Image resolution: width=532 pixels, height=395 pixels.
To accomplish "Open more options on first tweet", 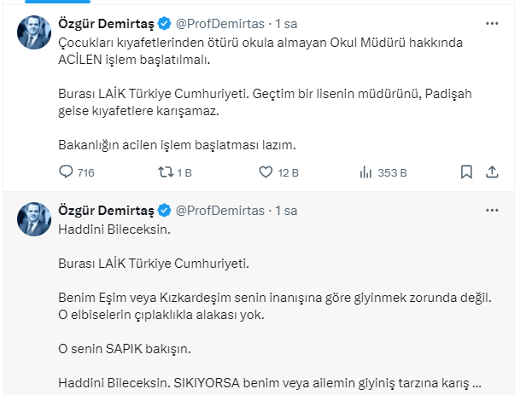I will [492, 23].
